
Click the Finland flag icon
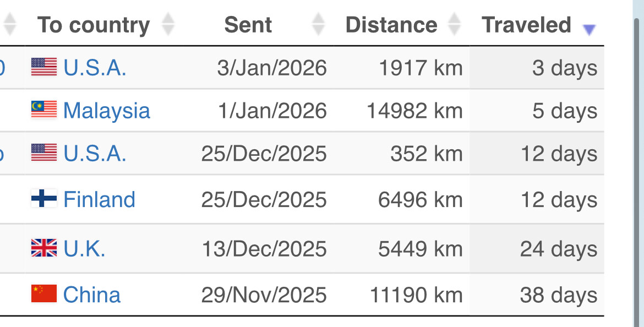(x=44, y=199)
